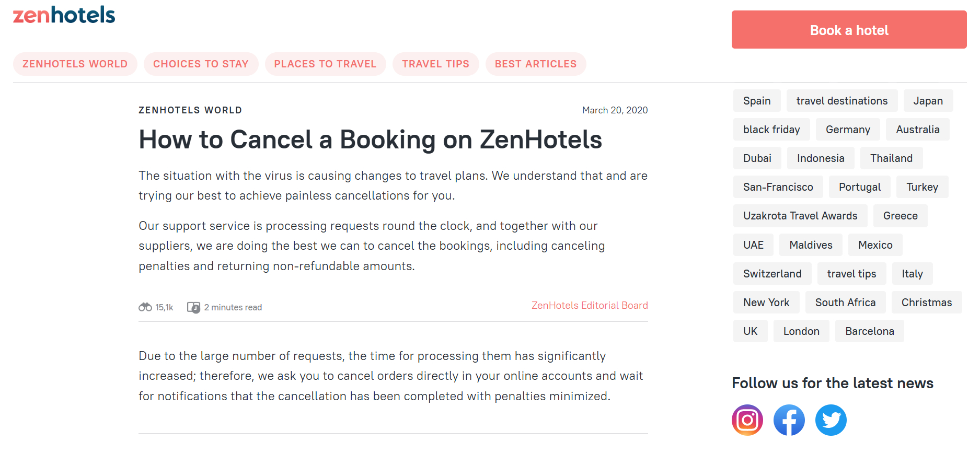Screen dimensions: 980x453
Task: Open the travel destinations tag
Action: click(x=841, y=101)
